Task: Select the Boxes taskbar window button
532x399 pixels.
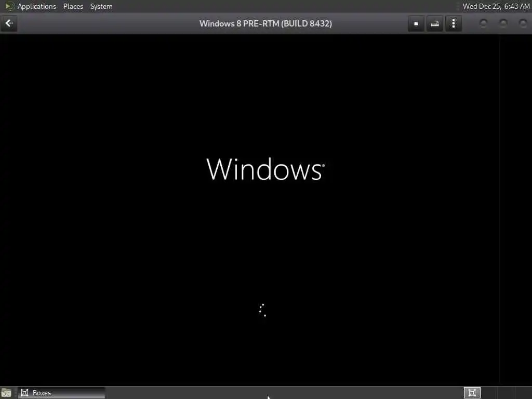Action: [x=61, y=393]
